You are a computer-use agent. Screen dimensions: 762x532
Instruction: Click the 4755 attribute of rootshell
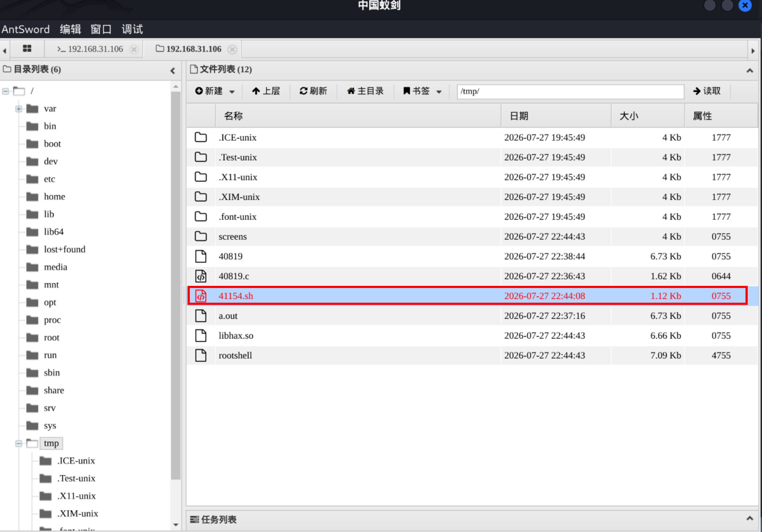tap(721, 355)
